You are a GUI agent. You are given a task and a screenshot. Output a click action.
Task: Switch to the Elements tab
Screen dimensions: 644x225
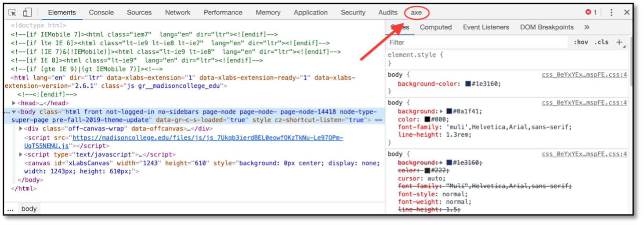click(x=62, y=12)
